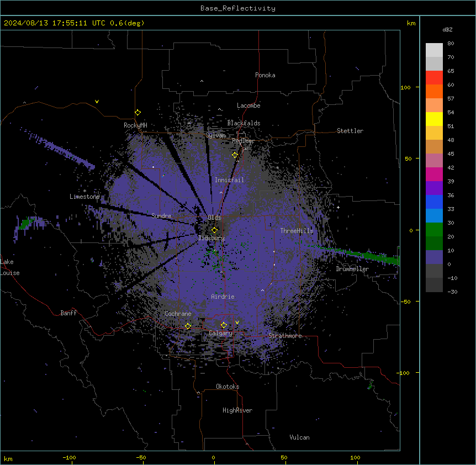Click the yellow diamond marker below RedDeer
Screen dimensions: 476x465
[x=235, y=155]
